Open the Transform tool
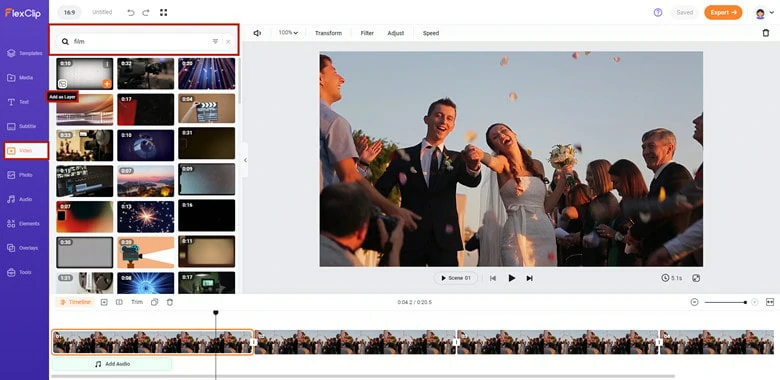The width and height of the screenshot is (780, 380). tap(328, 33)
